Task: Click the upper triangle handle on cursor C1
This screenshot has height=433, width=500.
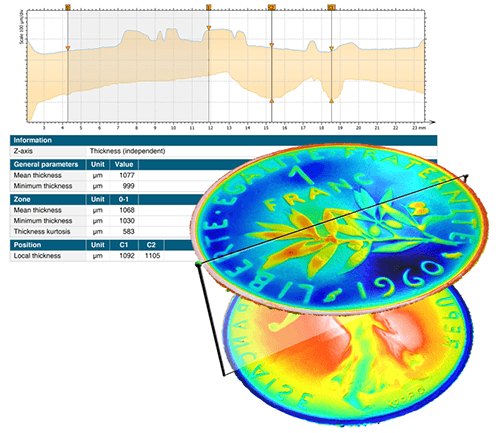Action: (x=331, y=49)
